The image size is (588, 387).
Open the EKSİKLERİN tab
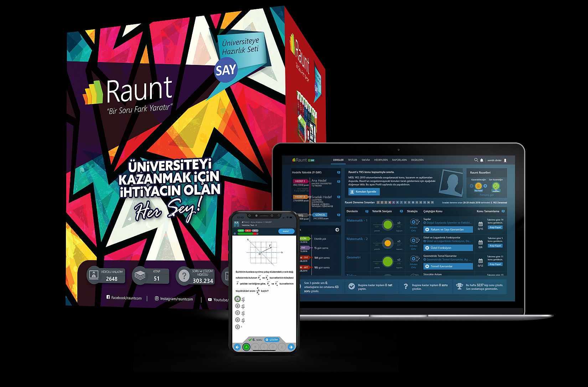[417, 160]
